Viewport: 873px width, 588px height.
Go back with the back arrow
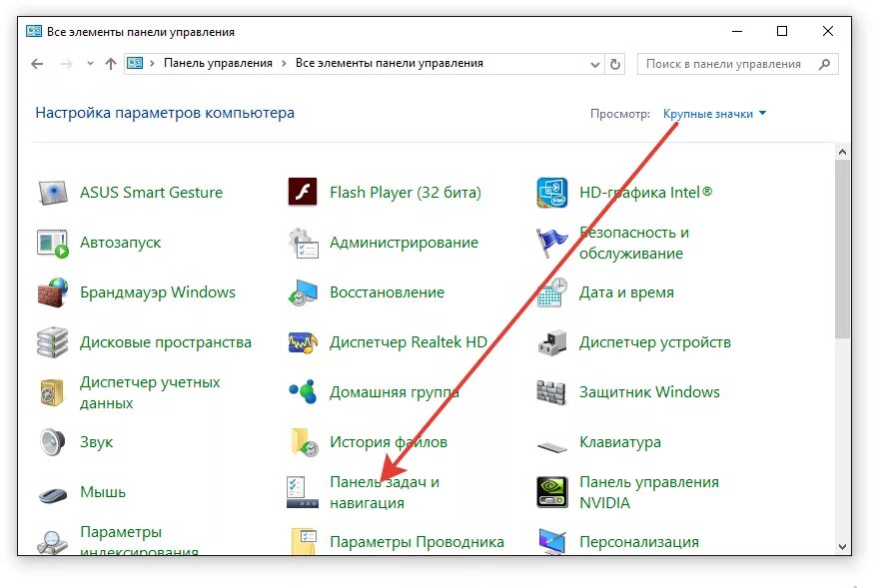coord(37,64)
